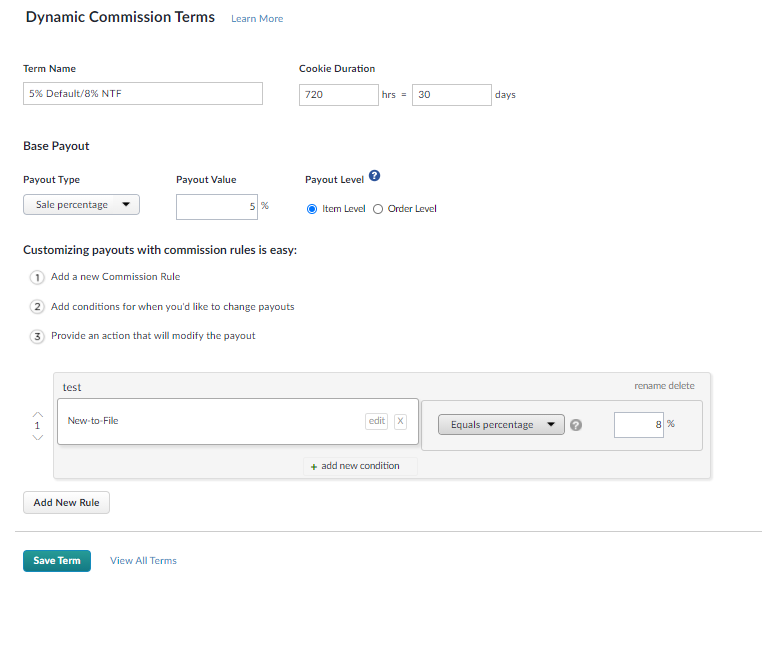The width and height of the screenshot is (762, 662).
Task: Click the cookie duration days field
Action: 451,95
